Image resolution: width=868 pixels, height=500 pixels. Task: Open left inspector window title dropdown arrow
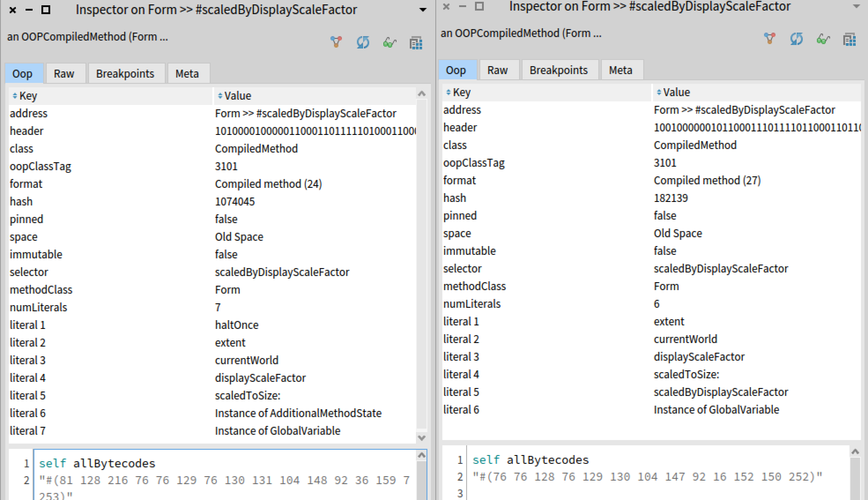(423, 10)
